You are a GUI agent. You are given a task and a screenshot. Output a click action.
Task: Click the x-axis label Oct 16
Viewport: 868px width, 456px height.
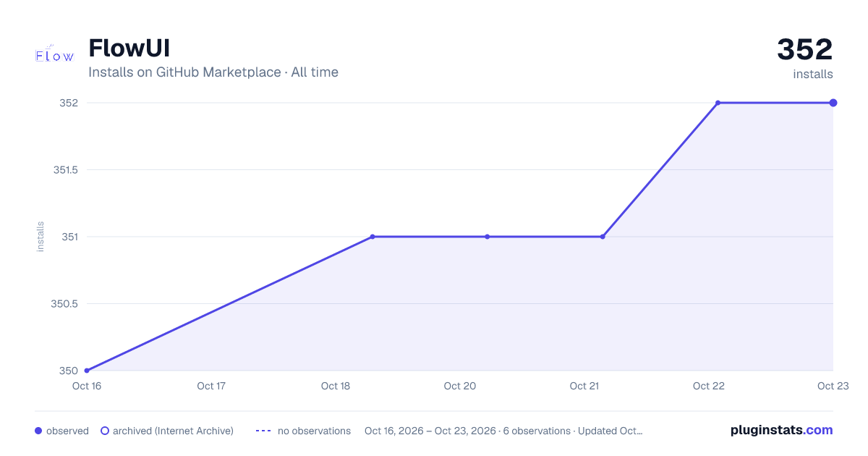(87, 386)
